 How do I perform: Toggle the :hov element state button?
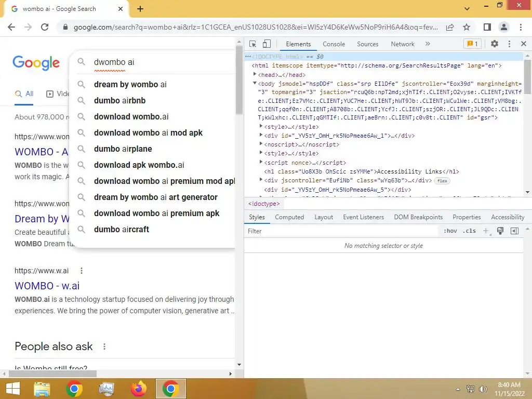pos(450,231)
